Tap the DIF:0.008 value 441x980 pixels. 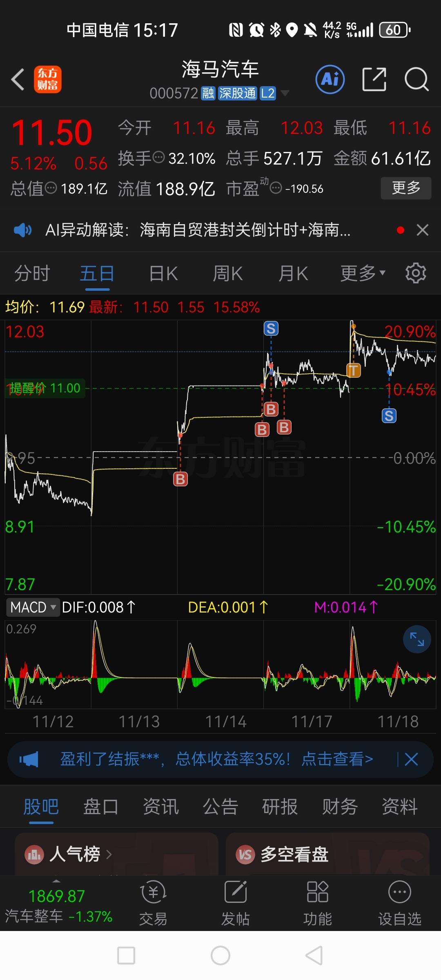pyautogui.click(x=98, y=607)
